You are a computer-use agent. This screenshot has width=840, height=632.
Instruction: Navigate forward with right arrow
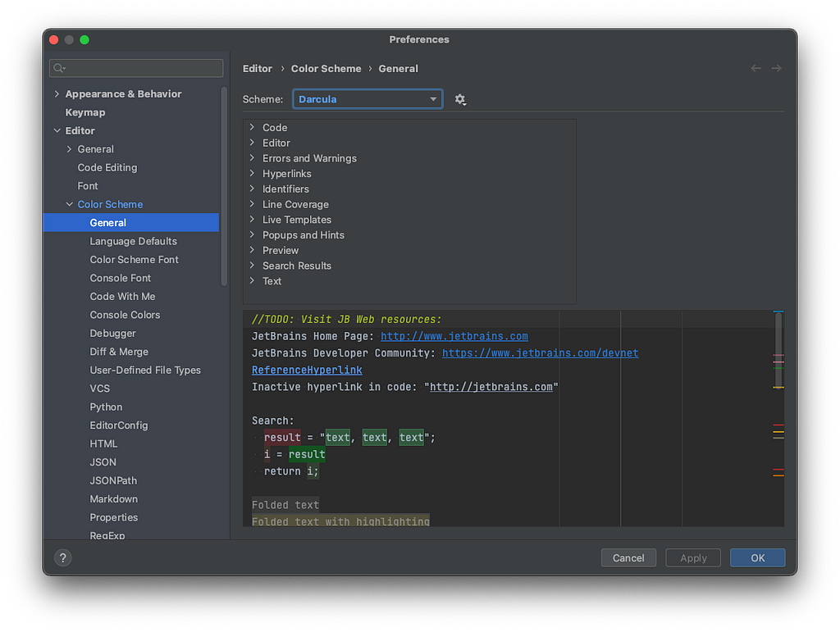[x=776, y=69]
